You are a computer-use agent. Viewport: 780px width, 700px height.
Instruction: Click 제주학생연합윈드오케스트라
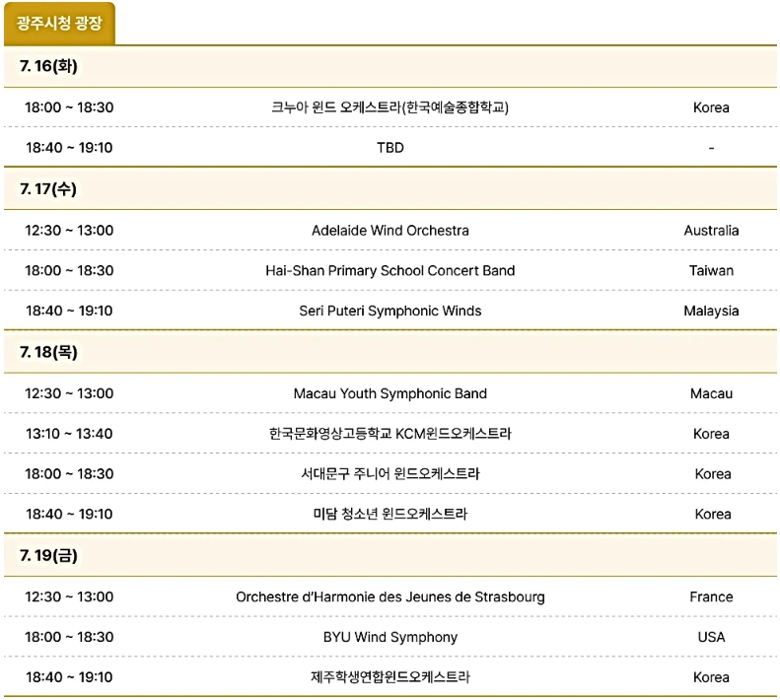390,677
